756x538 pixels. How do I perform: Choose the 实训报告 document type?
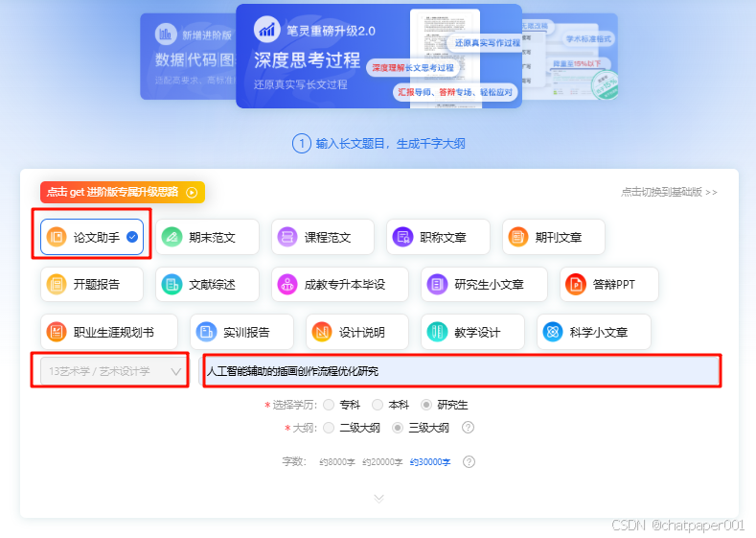point(242,332)
